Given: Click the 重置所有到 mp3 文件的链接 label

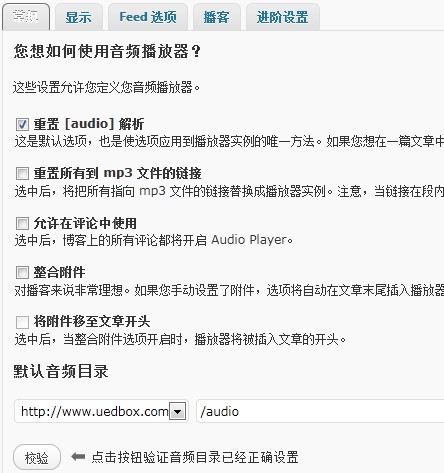Looking at the screenshot, I should [x=118, y=173].
